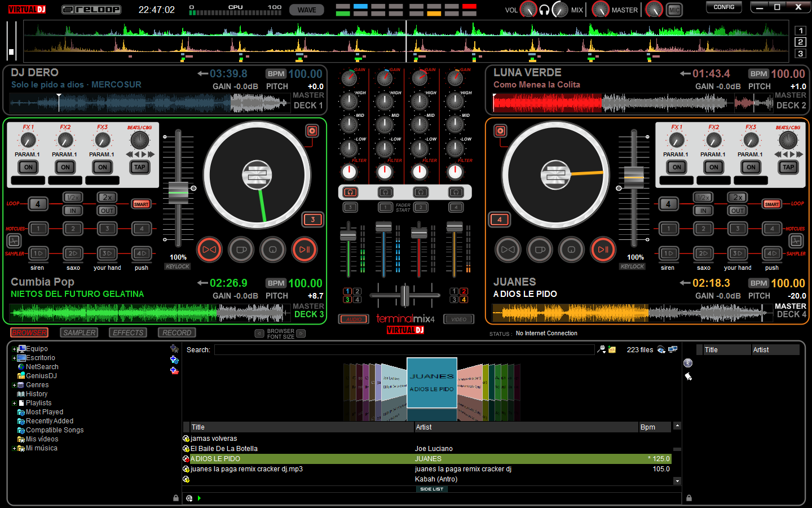Click the sync button on deck 3
Screen dimensions: 812x508
(209, 249)
